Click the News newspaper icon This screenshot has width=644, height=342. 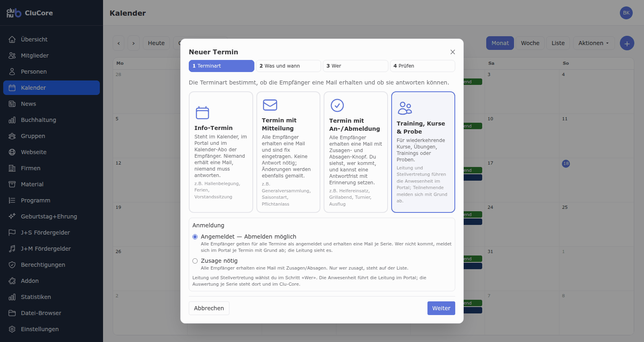pos(12,104)
